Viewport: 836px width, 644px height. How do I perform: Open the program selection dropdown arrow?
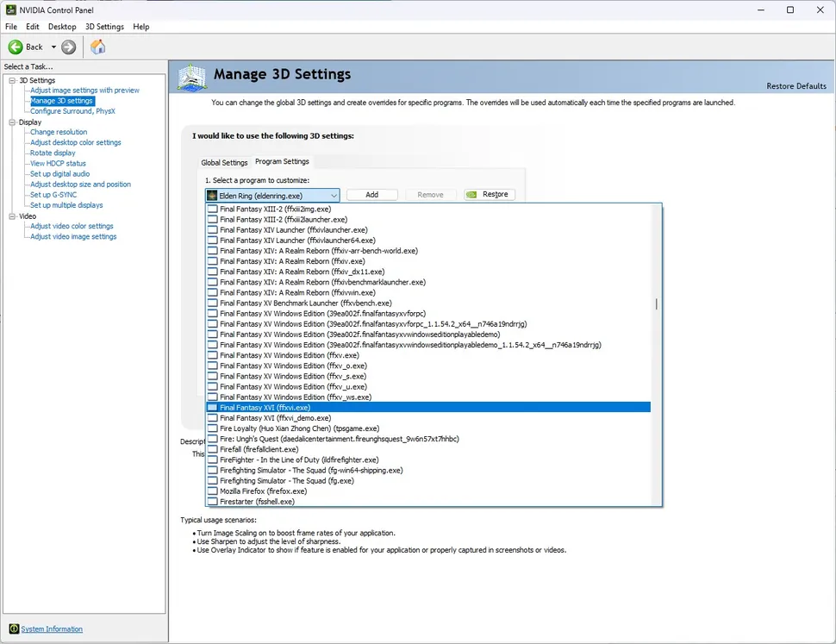click(x=334, y=195)
